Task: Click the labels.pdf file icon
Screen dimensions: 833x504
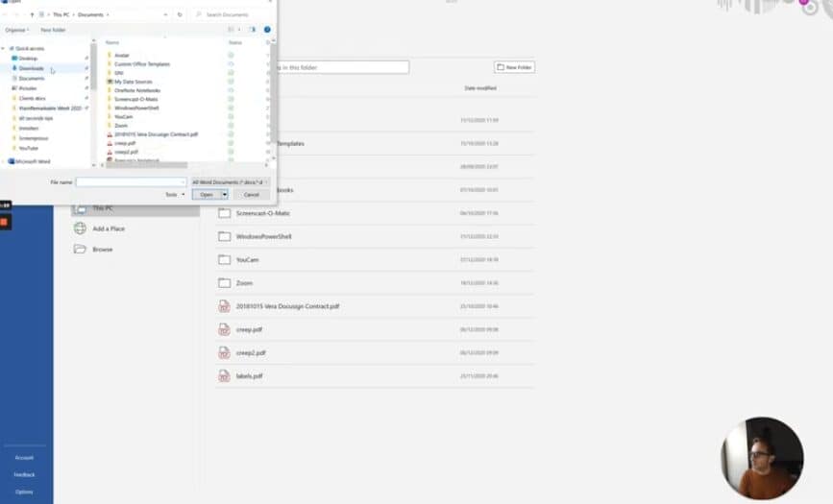Action: pyautogui.click(x=224, y=375)
